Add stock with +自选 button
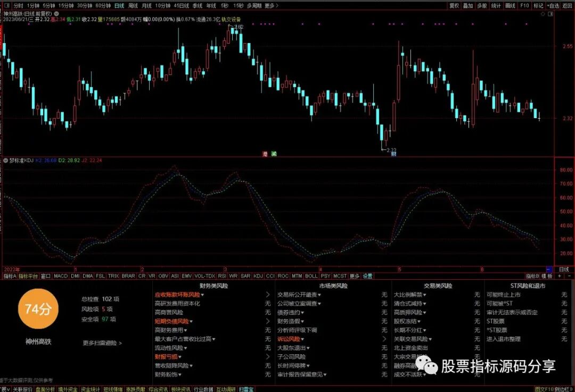575x392 pixels. 553,5
